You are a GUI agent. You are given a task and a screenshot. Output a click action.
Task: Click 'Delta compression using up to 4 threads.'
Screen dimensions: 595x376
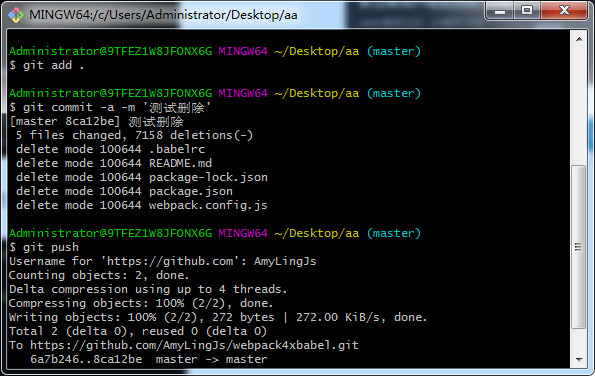tap(148, 289)
